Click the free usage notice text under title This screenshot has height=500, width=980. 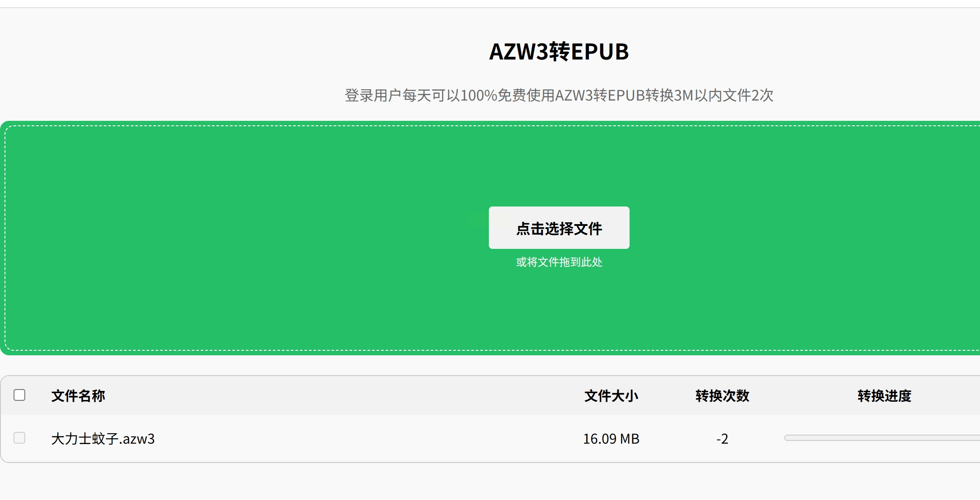(559, 95)
